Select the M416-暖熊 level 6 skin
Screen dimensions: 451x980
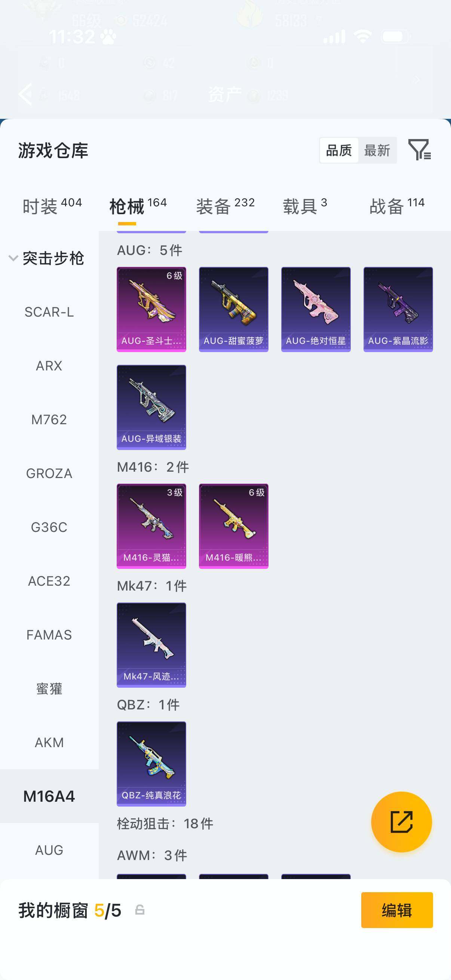233,526
